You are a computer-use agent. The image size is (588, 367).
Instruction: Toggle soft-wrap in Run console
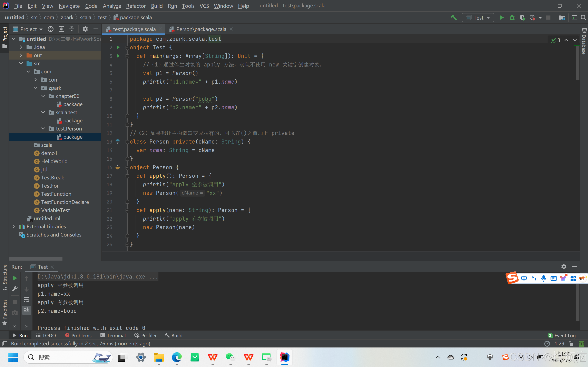[x=27, y=300]
